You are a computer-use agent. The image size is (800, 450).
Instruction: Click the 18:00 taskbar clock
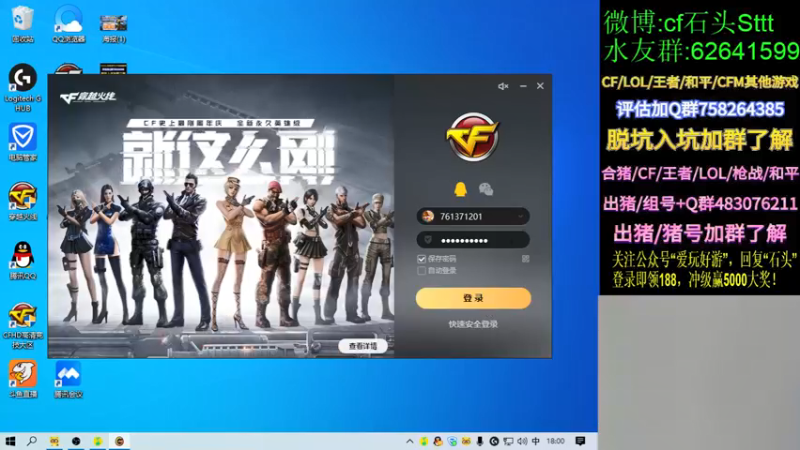[x=556, y=441]
